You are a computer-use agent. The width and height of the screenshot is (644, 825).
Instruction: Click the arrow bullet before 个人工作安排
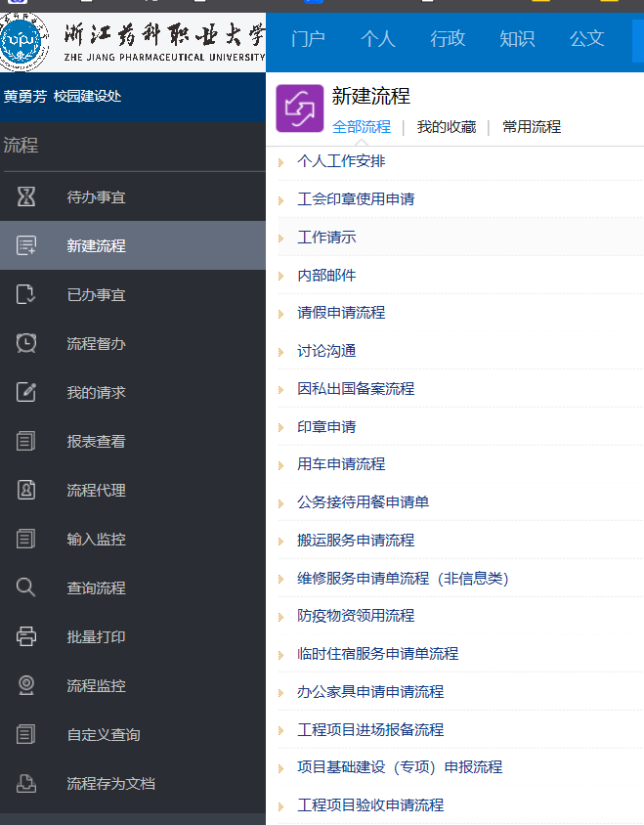(281, 162)
